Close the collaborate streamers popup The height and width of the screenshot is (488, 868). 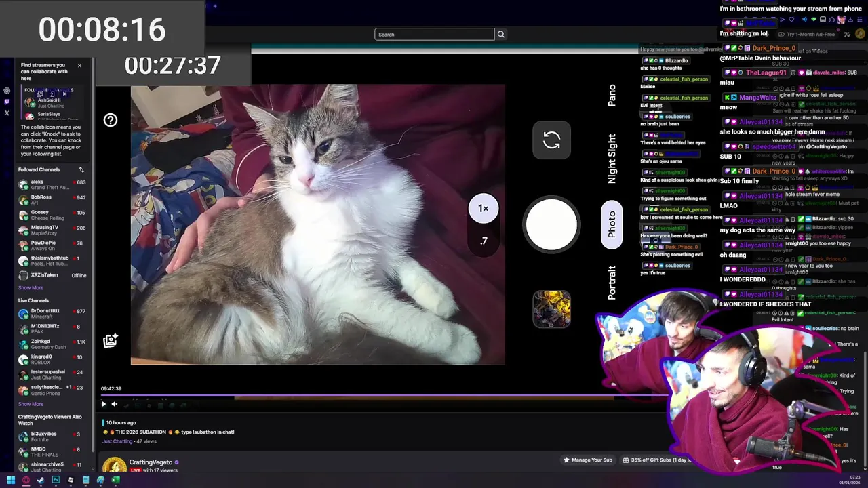(x=79, y=66)
